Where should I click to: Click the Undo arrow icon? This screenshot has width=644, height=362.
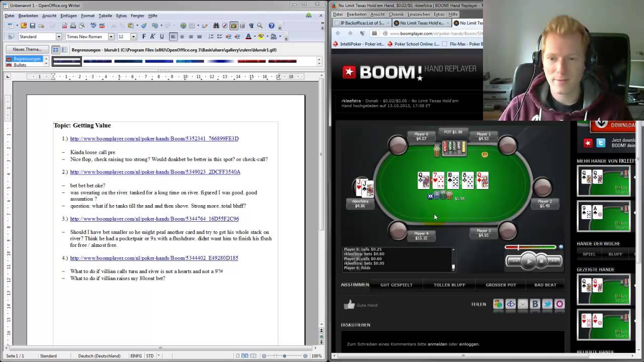(155, 26)
